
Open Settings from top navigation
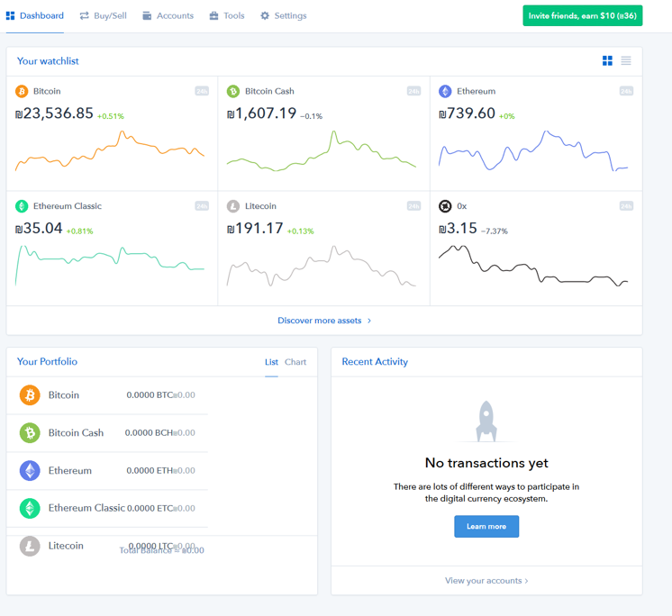pyautogui.click(x=283, y=16)
